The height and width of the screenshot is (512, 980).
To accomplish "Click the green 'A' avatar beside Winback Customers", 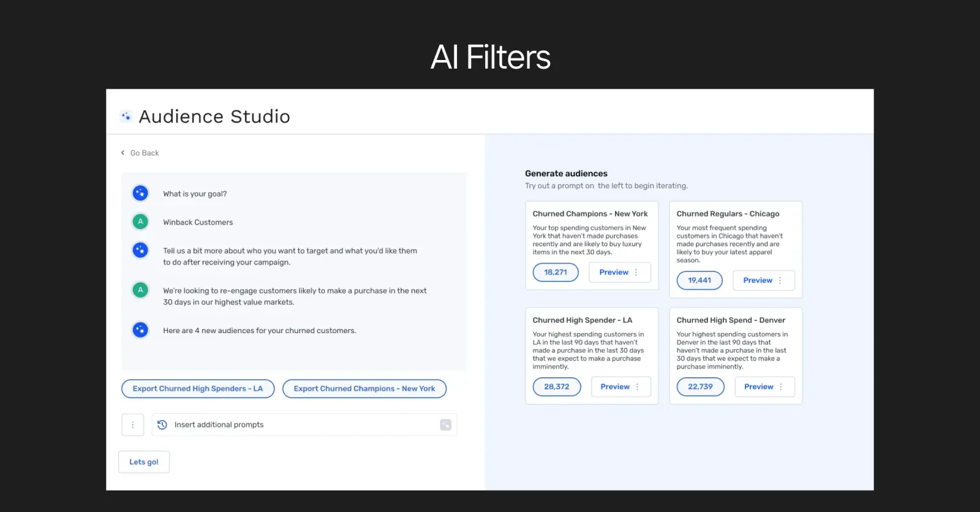I will [x=140, y=222].
